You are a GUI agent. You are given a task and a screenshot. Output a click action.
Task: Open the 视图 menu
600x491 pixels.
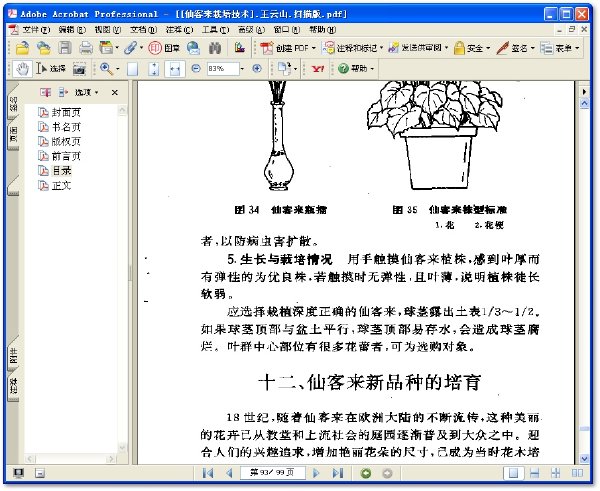pos(108,29)
